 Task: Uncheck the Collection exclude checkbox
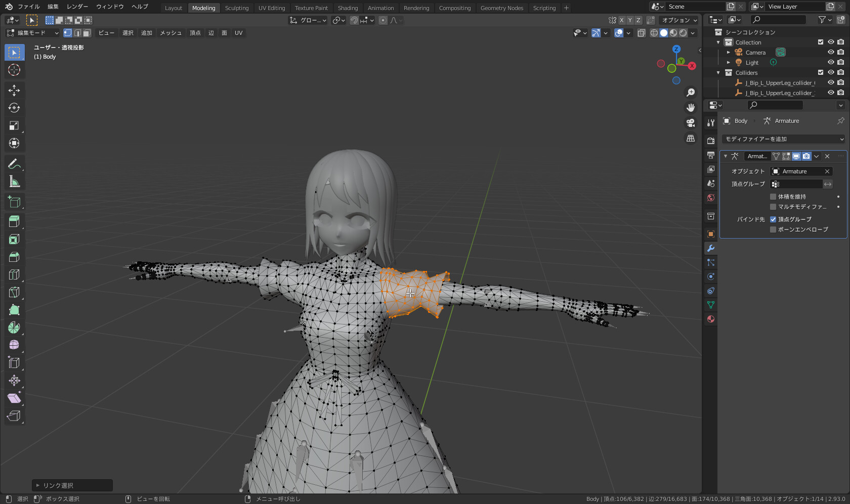tap(821, 42)
